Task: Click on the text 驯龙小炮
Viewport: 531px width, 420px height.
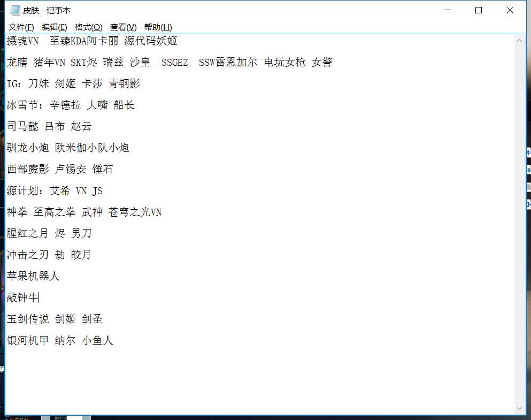Action: click(28, 148)
